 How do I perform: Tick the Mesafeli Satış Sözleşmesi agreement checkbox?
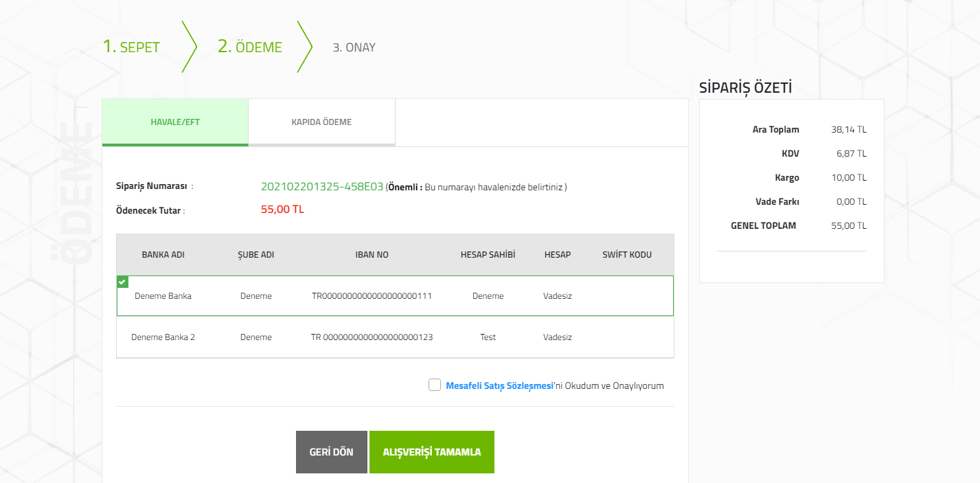click(x=434, y=385)
